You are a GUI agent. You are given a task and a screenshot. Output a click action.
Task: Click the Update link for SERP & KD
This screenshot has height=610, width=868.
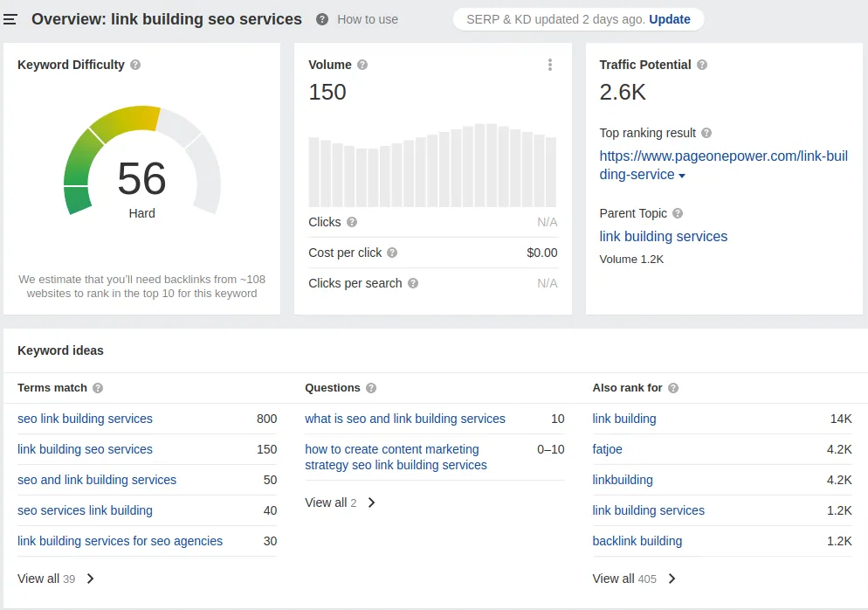click(669, 19)
